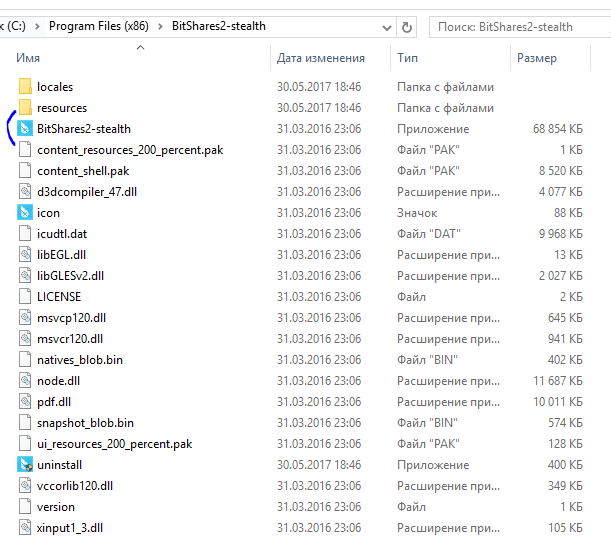Select file name content_resources_200_percent.pak
This screenshot has height=558, width=611.
[130, 150]
